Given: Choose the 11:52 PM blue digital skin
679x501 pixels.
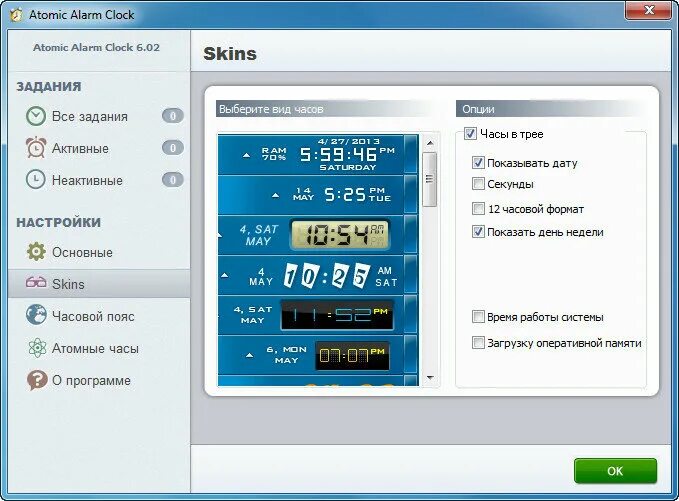Looking at the screenshot, I should click(318, 315).
